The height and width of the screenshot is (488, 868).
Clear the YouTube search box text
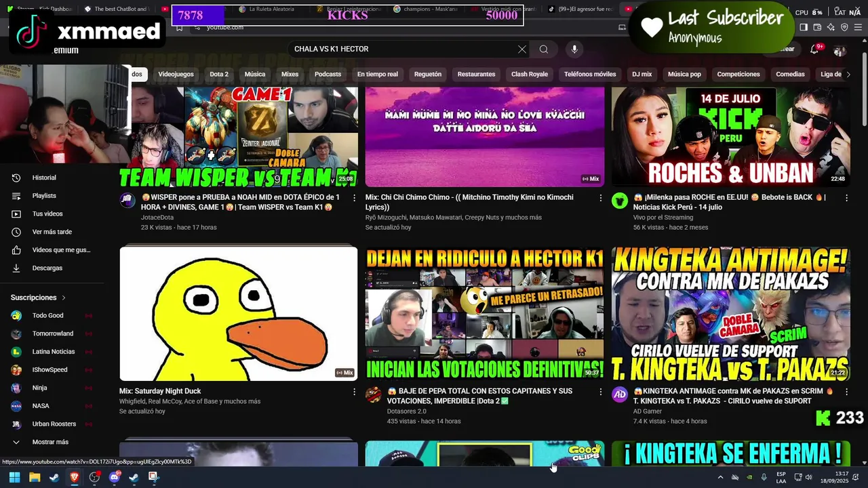click(x=521, y=49)
